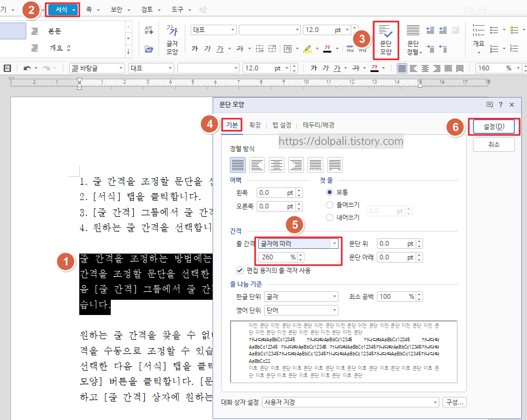Viewport: 527px width, 420px height.
Task: Click the style folder icon below style add
Action: click(149, 49)
